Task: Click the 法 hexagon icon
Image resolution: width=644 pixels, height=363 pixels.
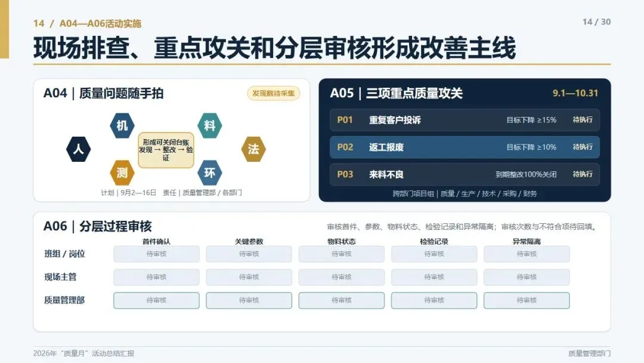Action: pos(253,149)
